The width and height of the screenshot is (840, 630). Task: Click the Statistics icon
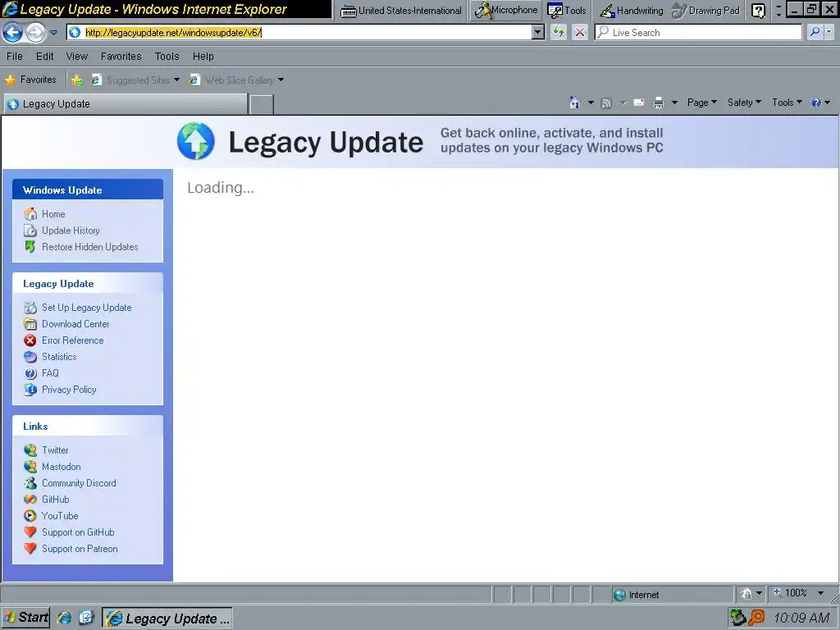pyautogui.click(x=30, y=357)
